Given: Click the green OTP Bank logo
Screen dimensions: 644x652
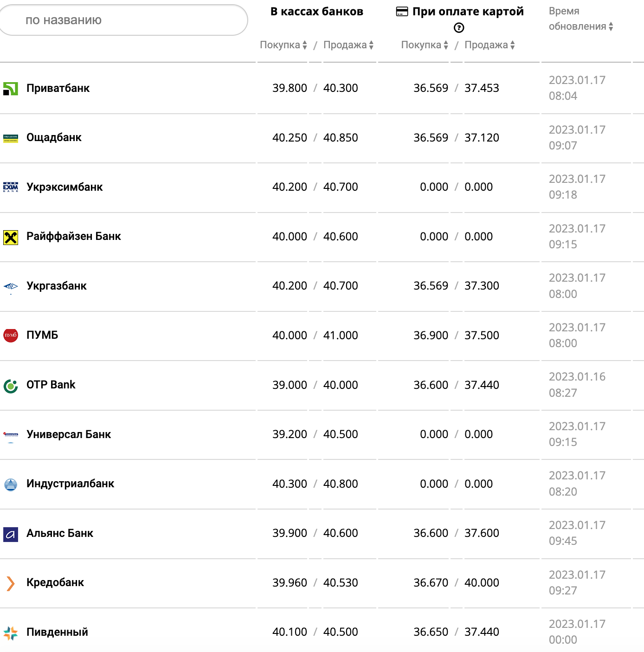Looking at the screenshot, I should (x=11, y=386).
